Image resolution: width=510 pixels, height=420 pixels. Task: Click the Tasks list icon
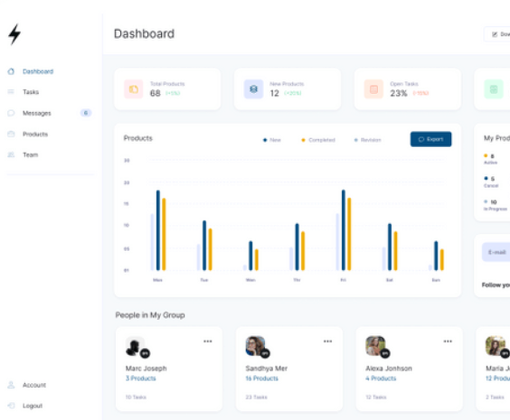(11, 92)
